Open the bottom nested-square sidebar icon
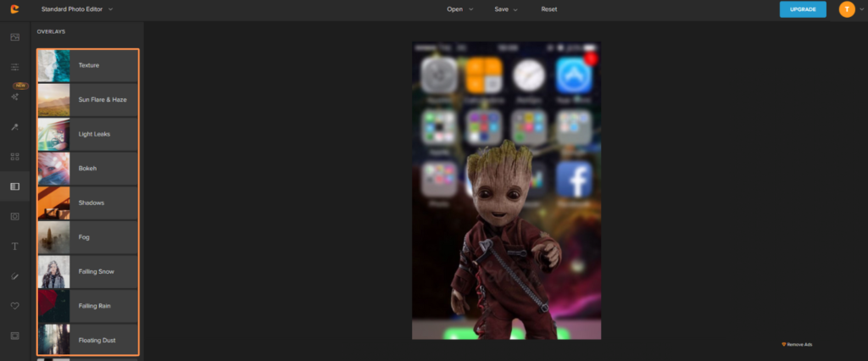Image resolution: width=868 pixels, height=361 pixels. point(15,336)
